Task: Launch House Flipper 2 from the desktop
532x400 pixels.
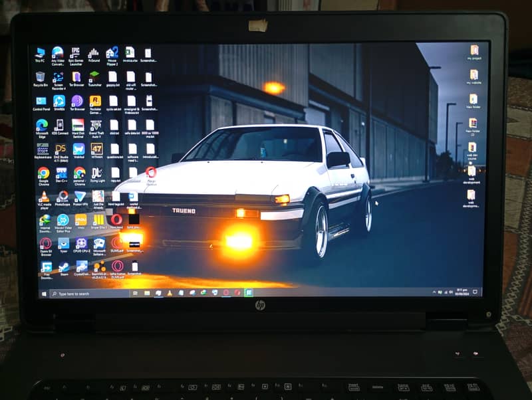Action: pos(112,52)
